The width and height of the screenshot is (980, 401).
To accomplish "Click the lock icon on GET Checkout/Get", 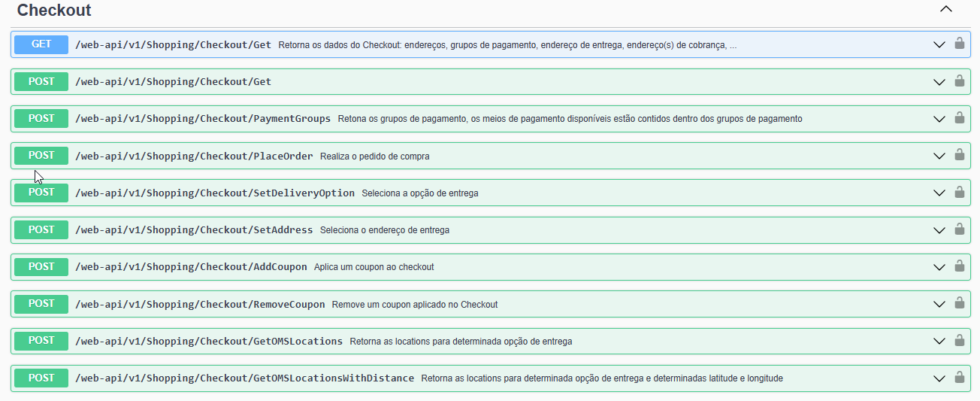I will [x=960, y=44].
